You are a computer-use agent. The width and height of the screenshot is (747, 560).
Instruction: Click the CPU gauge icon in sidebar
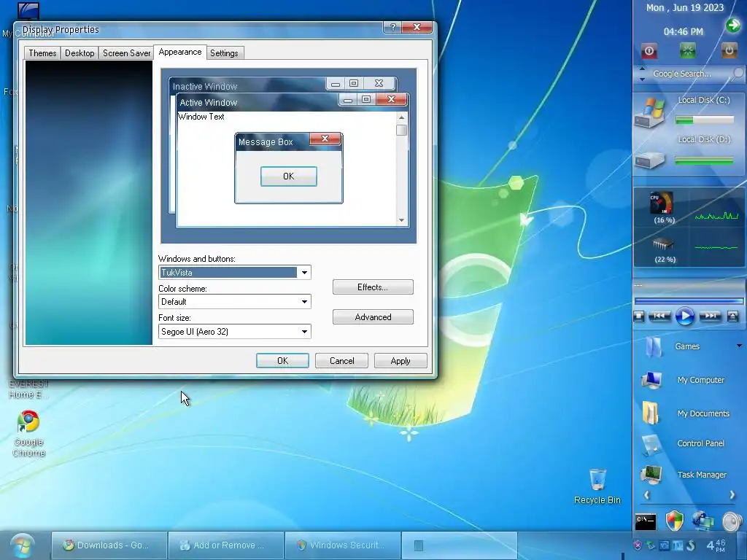[662, 203]
